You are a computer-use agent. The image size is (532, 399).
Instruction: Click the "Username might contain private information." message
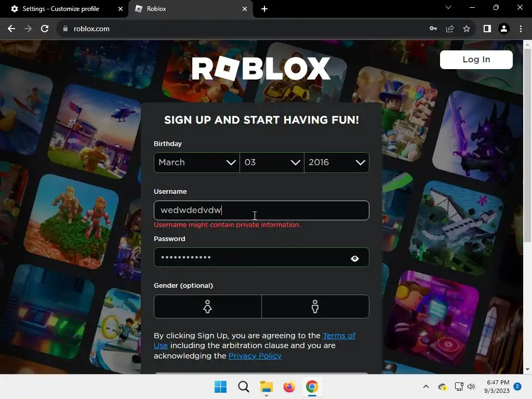227,225
